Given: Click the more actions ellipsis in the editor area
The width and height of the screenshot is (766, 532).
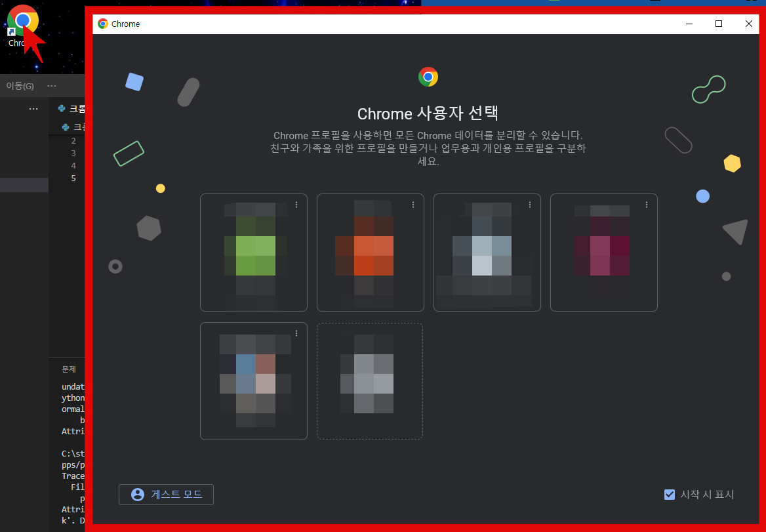Looking at the screenshot, I should click(x=33, y=108).
